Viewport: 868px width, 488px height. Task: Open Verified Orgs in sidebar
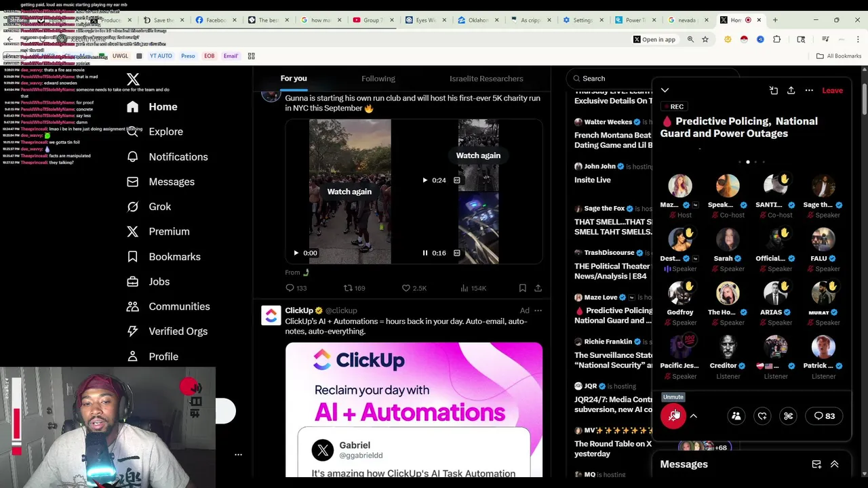(x=167, y=331)
